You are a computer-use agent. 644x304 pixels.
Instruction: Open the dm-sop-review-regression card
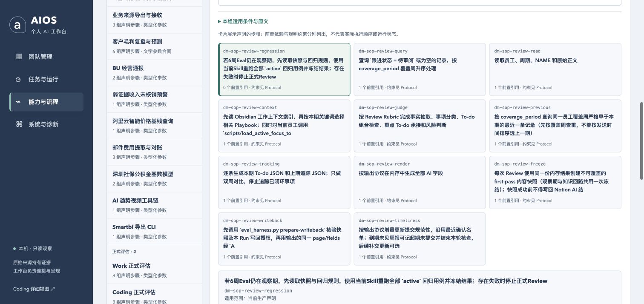pyautogui.click(x=284, y=69)
